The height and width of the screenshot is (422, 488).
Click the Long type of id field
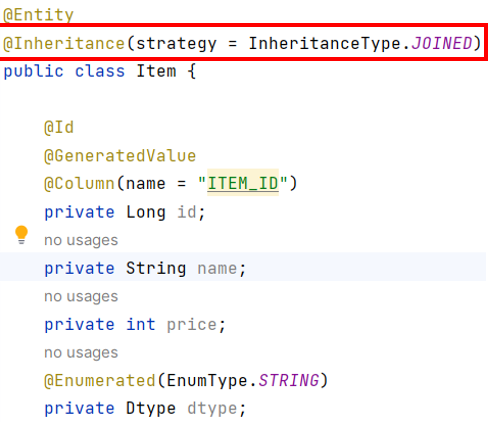[x=146, y=212]
